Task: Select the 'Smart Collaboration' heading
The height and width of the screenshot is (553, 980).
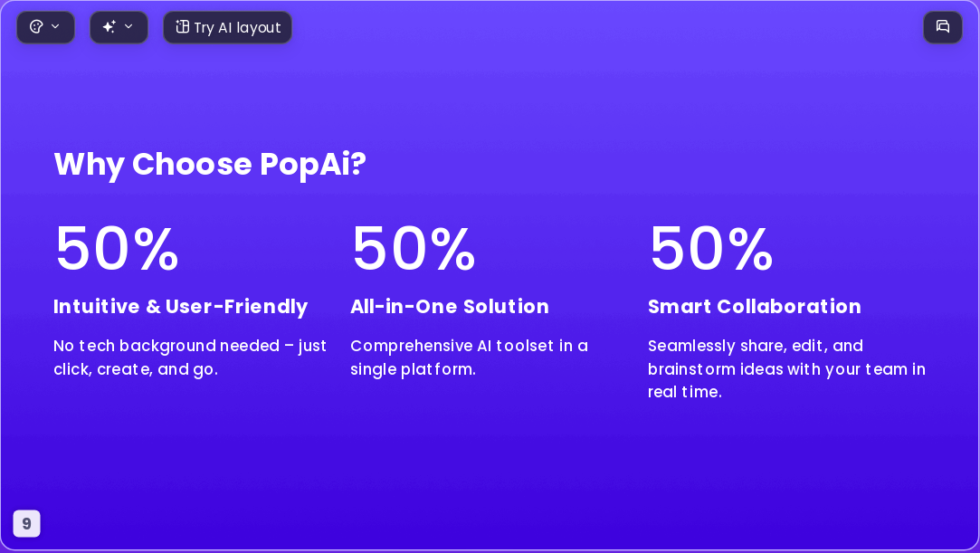Action: (755, 307)
